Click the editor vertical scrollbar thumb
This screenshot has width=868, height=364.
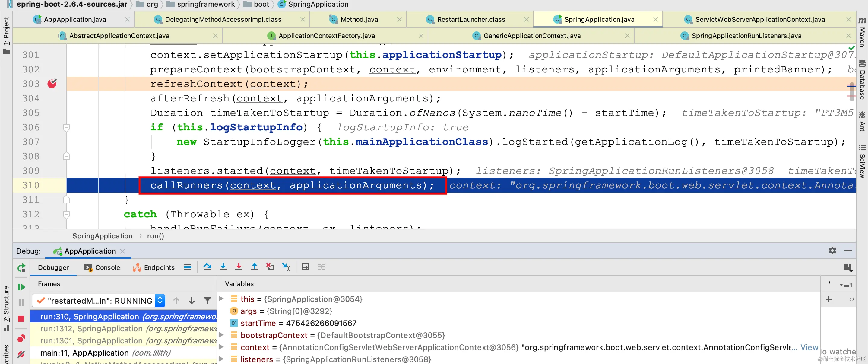851,91
